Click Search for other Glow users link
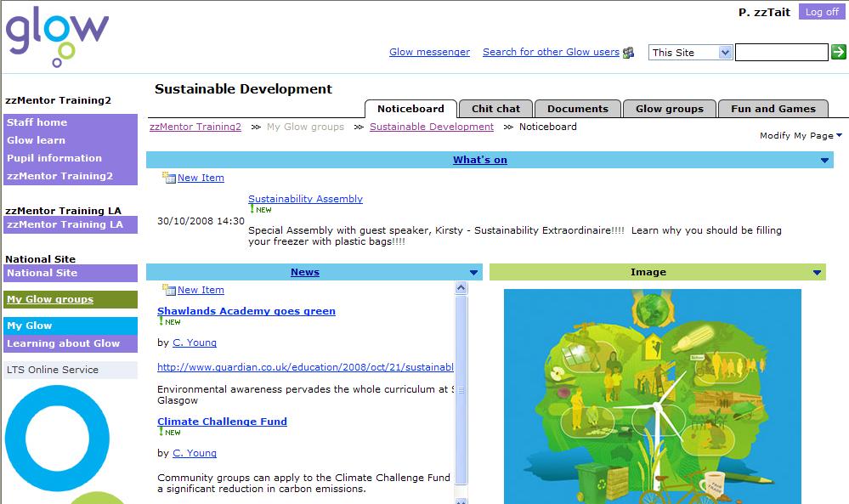The image size is (849, 504). [x=551, y=52]
